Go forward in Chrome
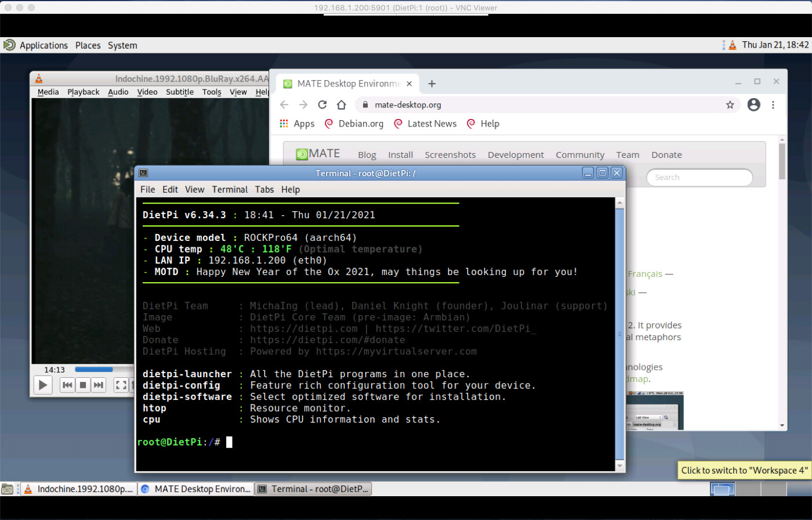 303,104
